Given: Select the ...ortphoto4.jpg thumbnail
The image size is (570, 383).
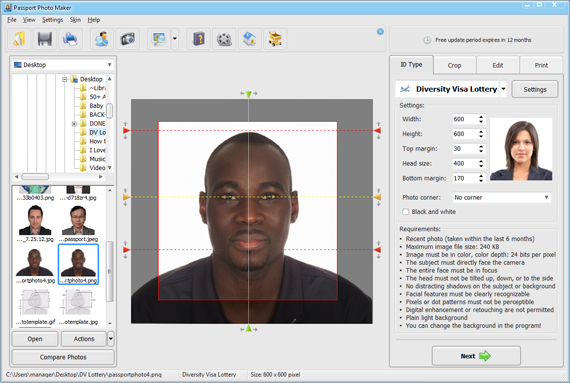Looking at the screenshot, I should 35,265.
